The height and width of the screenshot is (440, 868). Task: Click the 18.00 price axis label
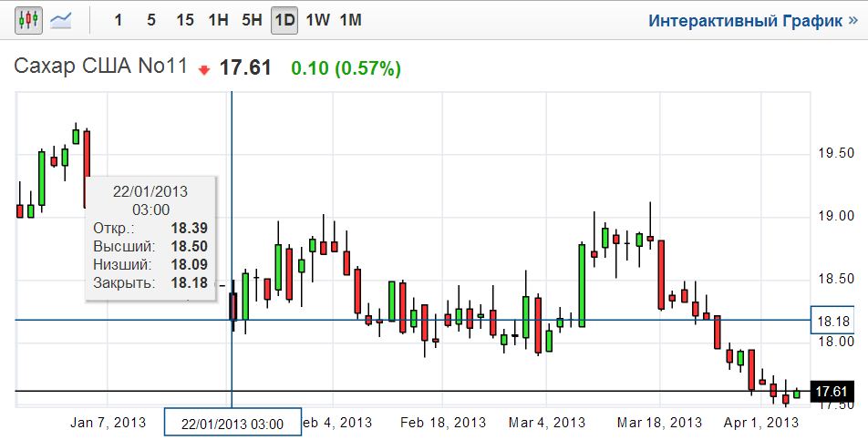(x=836, y=341)
